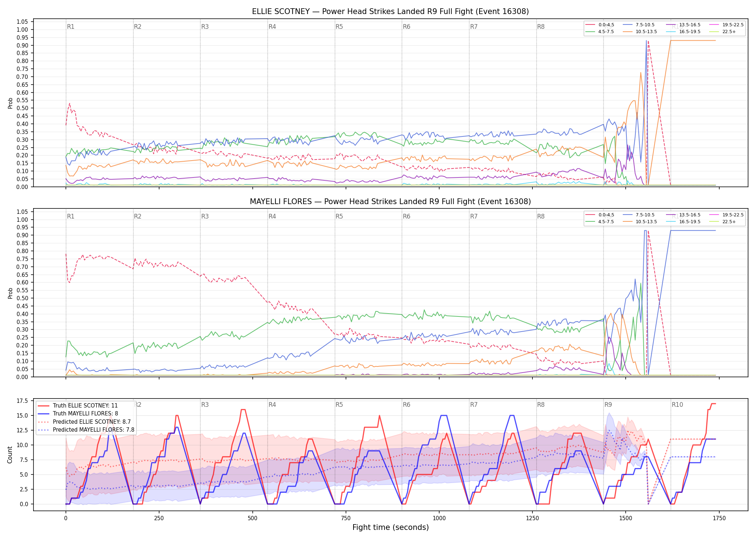The width and height of the screenshot is (756, 540).
Task: Click the '17.5' tick on Count axis
Action: coord(22,401)
